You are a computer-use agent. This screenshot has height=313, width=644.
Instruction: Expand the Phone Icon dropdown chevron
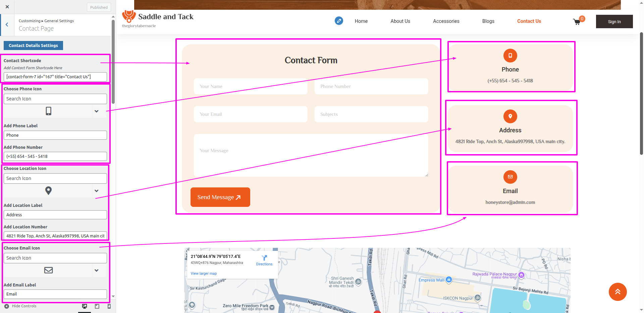(x=97, y=111)
